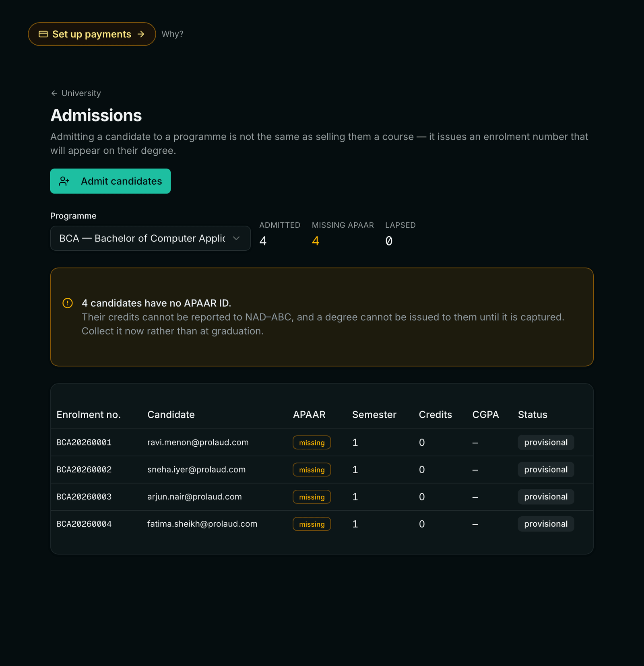Screen dimensions: 644x666
Task: Click the Enrolment no. column header
Action: [x=89, y=415]
